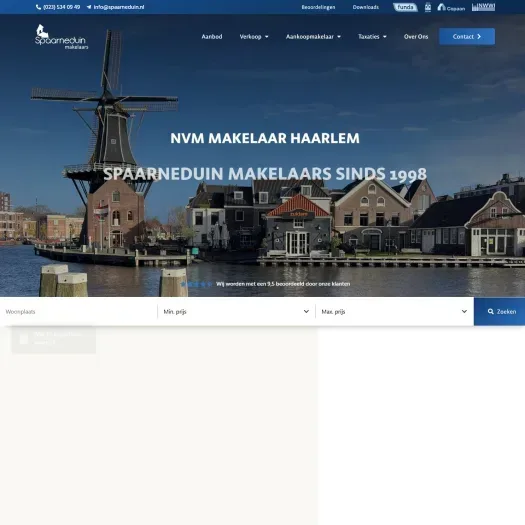This screenshot has width=525, height=525.
Task: Open the Aanbod menu item
Action: [212, 36]
